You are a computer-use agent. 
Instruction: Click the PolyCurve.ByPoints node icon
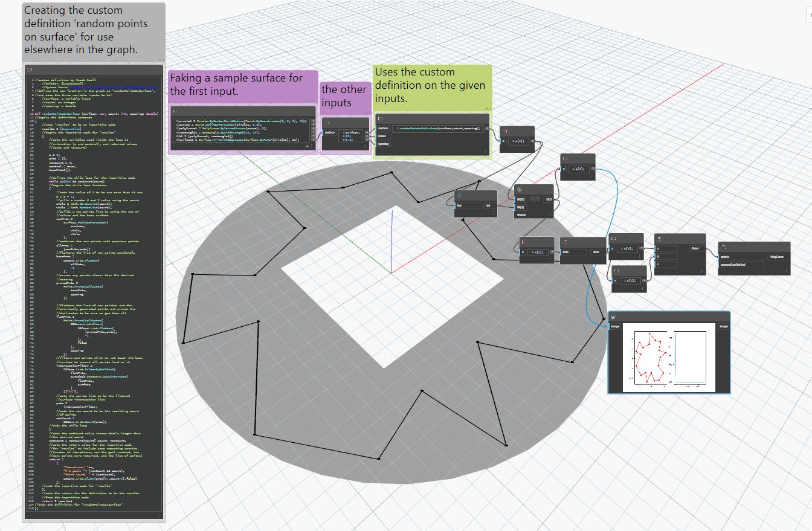point(724,246)
